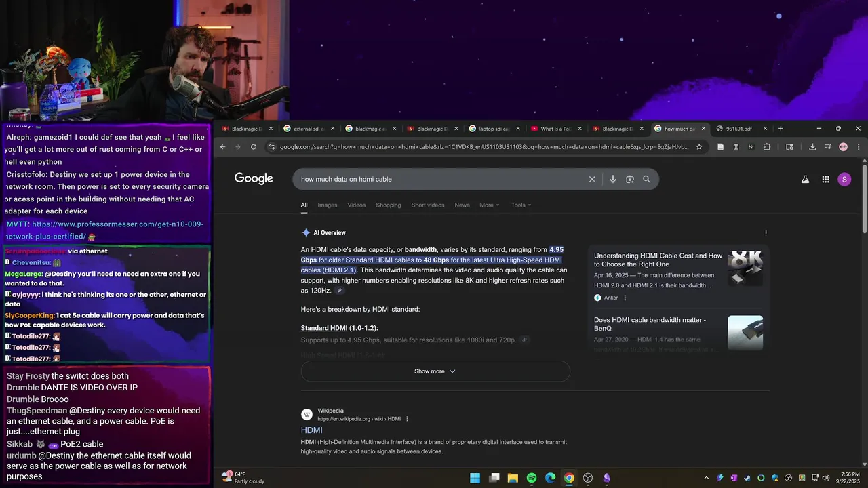Open the Wikipedia HDMI result link

(311, 430)
